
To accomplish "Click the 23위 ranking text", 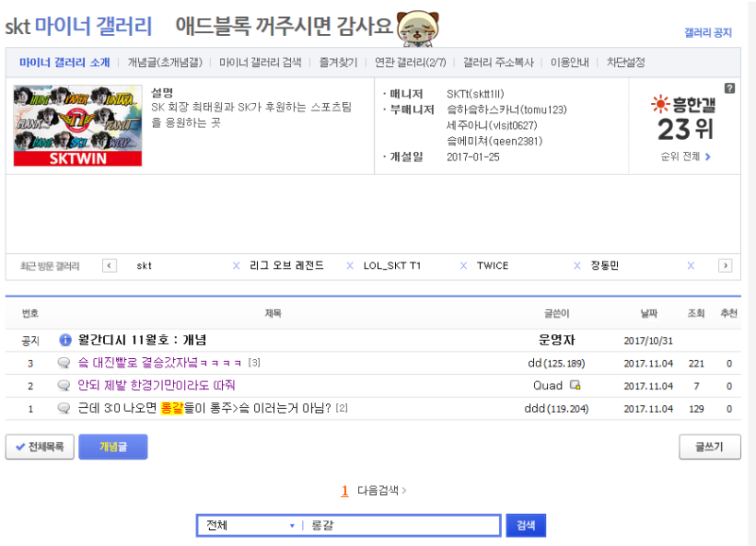I will coord(685,129).
